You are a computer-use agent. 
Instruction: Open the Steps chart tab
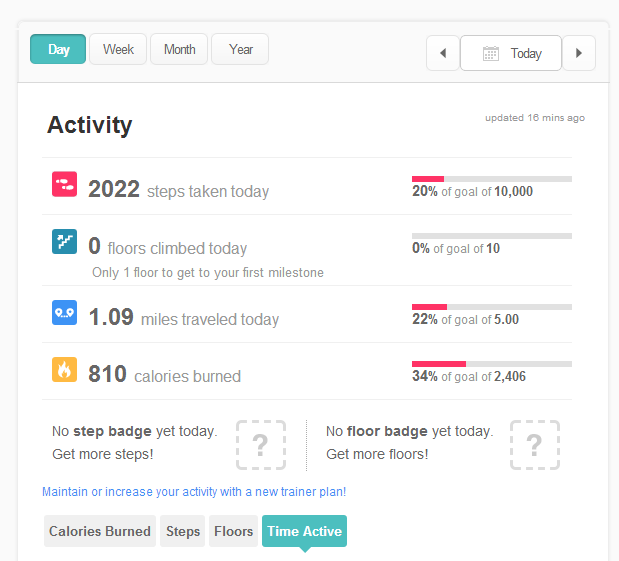click(x=183, y=531)
